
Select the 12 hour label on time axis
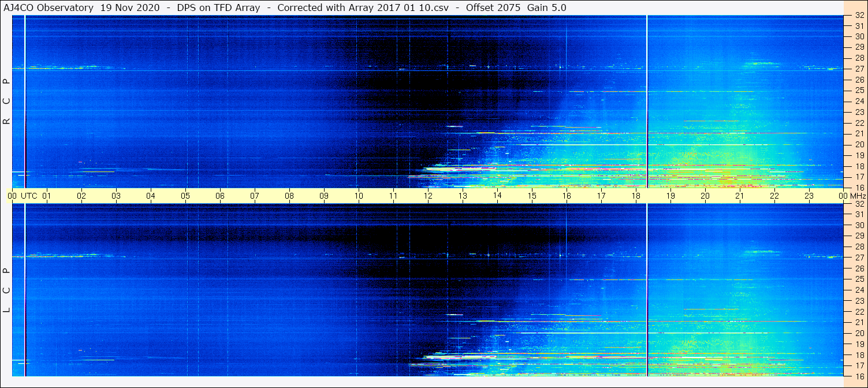428,196
